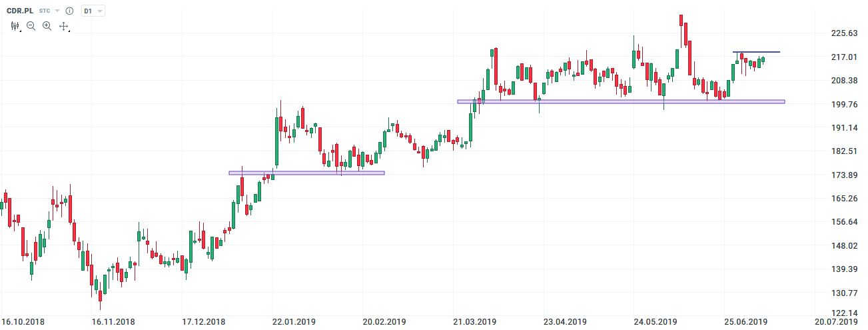The height and width of the screenshot is (330, 868).
Task: Zoom in the chart
Action: pyautogui.click(x=47, y=26)
